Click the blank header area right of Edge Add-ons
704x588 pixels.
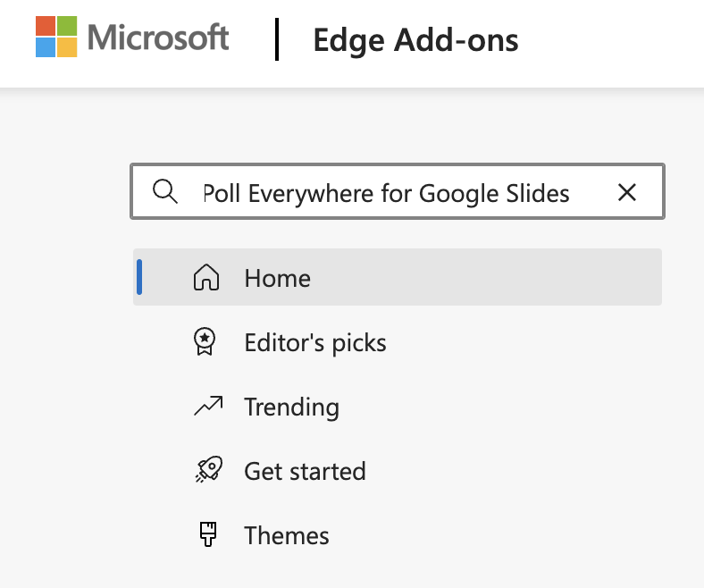pyautogui.click(x=616, y=40)
